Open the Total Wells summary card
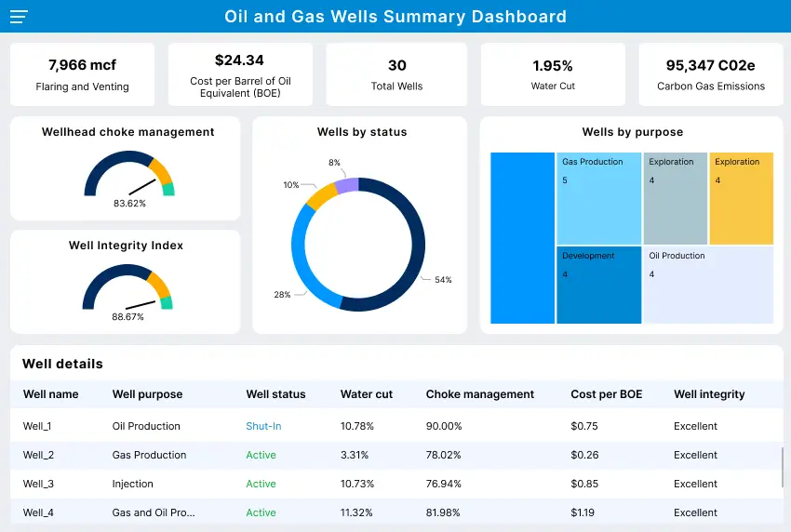Screen dimensions: 791x532 click(396, 74)
